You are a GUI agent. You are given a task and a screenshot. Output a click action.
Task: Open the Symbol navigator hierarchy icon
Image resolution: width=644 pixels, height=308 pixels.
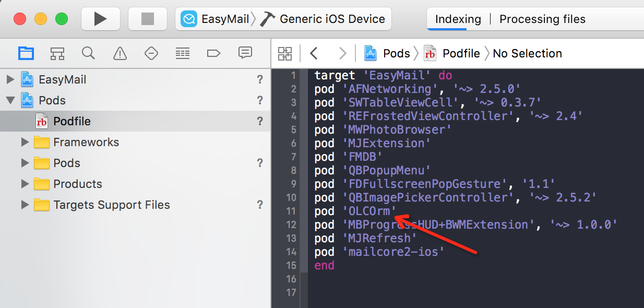pos(57,53)
